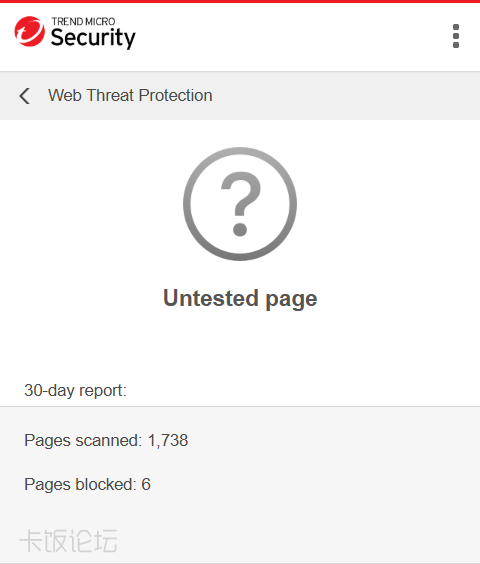Click the 30-day report label
The width and height of the screenshot is (480, 564).
pos(75,391)
